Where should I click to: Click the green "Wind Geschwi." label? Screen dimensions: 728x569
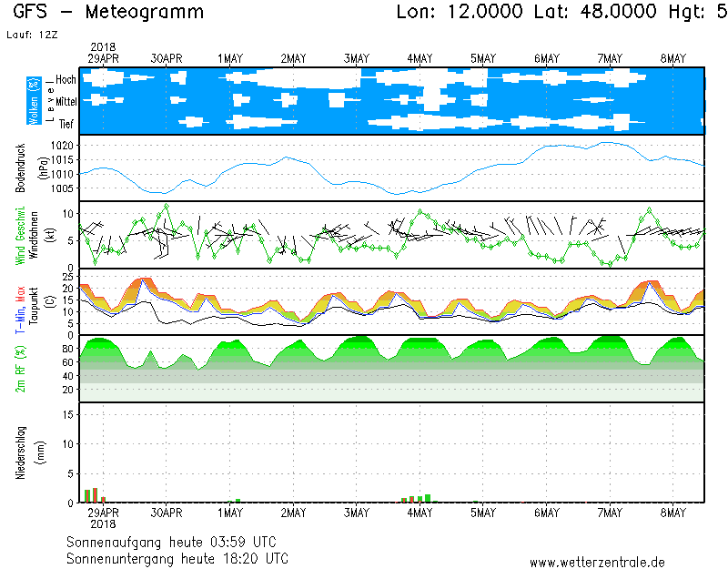pyautogui.click(x=20, y=236)
